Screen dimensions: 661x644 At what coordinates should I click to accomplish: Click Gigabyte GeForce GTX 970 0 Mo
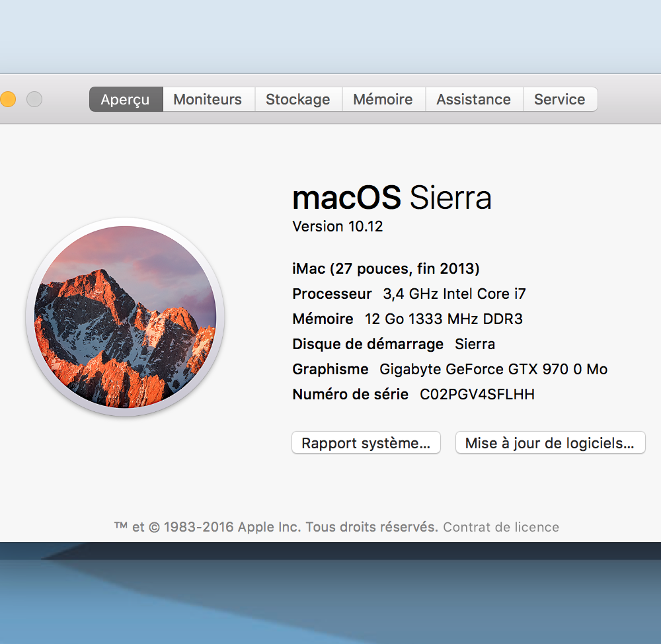coord(493,370)
